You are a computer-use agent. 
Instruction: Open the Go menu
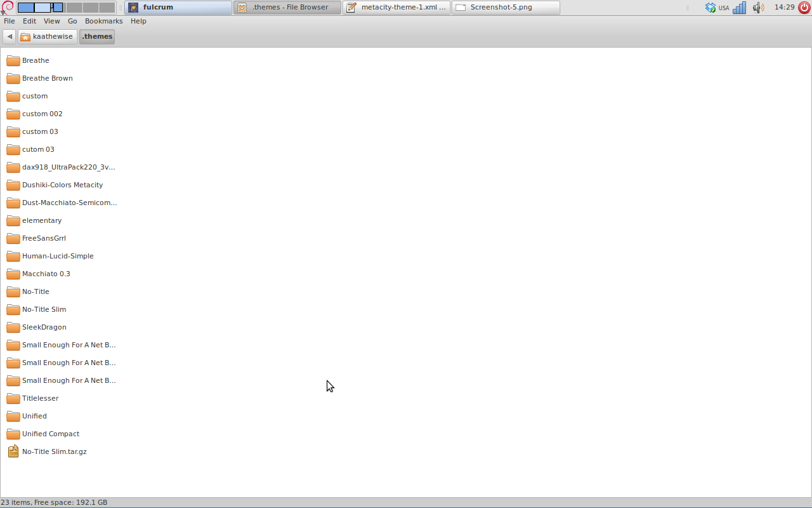tap(72, 21)
